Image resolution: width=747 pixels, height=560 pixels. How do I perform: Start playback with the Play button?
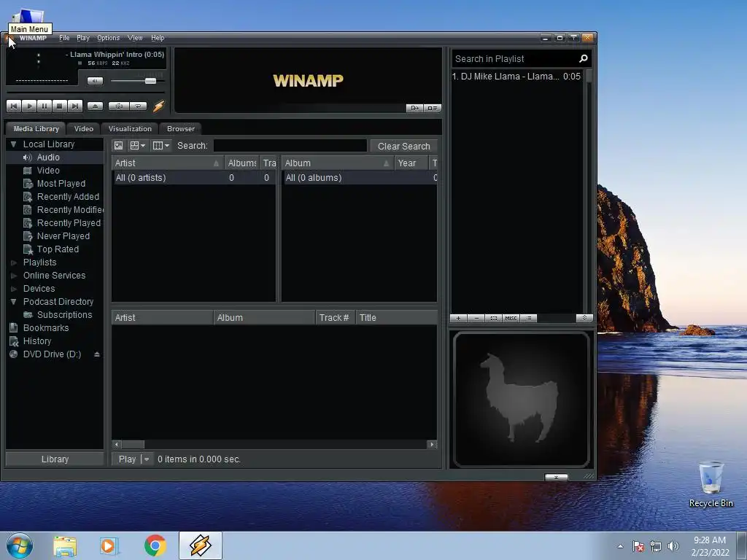coord(28,106)
